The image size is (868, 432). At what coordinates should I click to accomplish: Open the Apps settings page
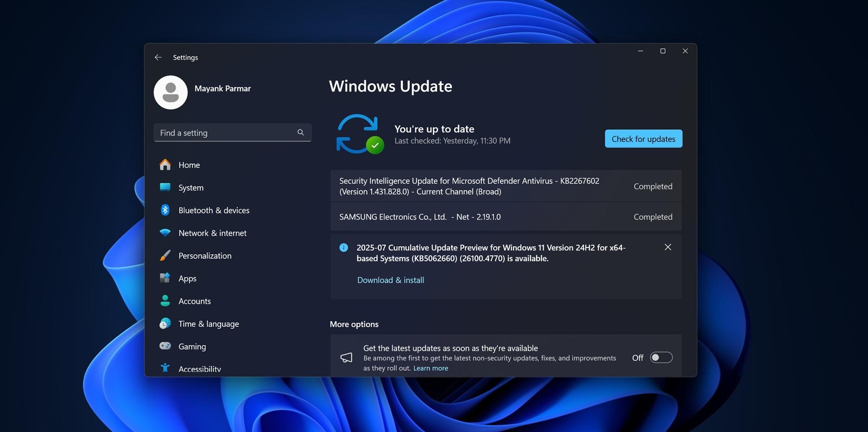coord(187,278)
